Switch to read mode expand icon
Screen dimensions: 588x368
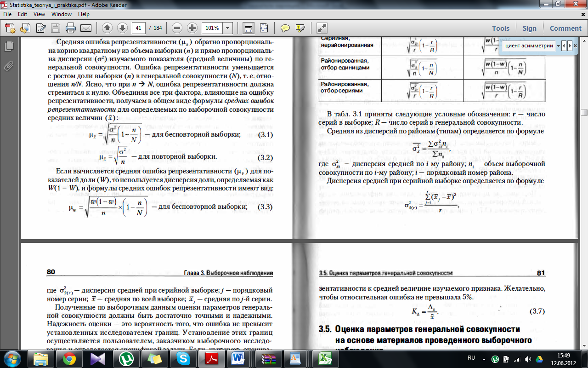322,28
